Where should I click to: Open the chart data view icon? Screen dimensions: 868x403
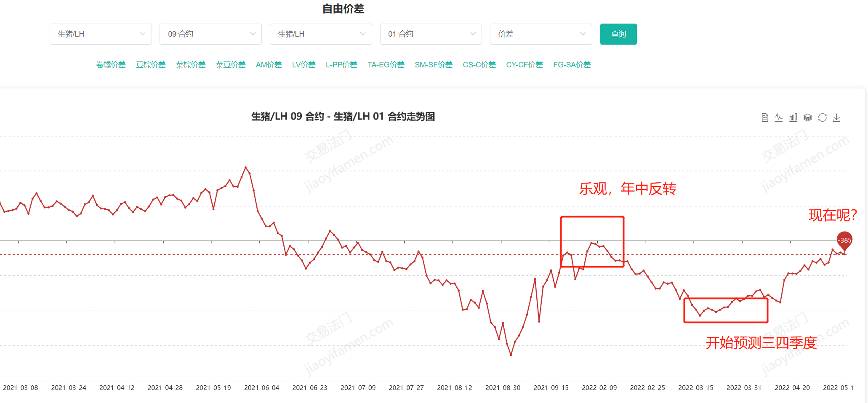(765, 117)
